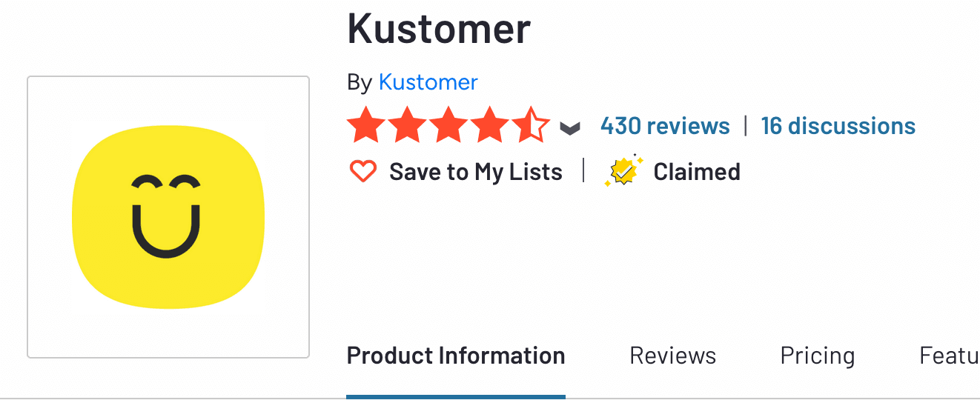Select the Product Information tab
980x400 pixels.
(456, 356)
